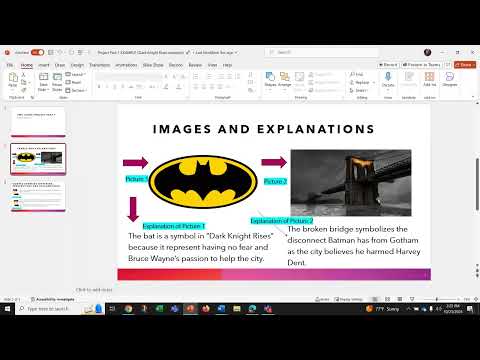
Task: Switch to the Design tab
Action: tap(77, 65)
